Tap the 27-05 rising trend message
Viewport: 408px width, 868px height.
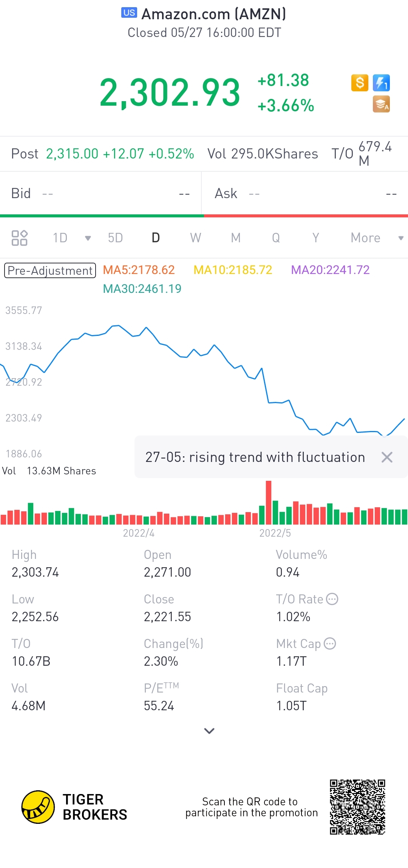pyautogui.click(x=255, y=457)
